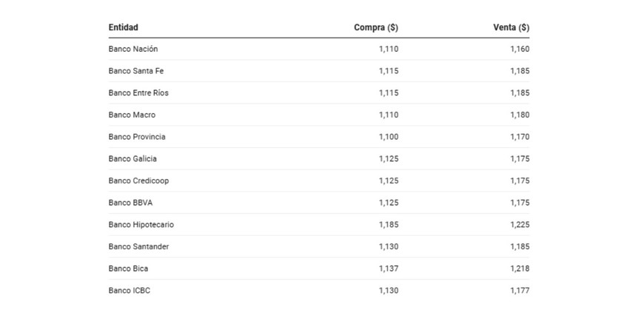Click the Banco Credicoop entry
The image size is (644, 324).
[x=138, y=180]
